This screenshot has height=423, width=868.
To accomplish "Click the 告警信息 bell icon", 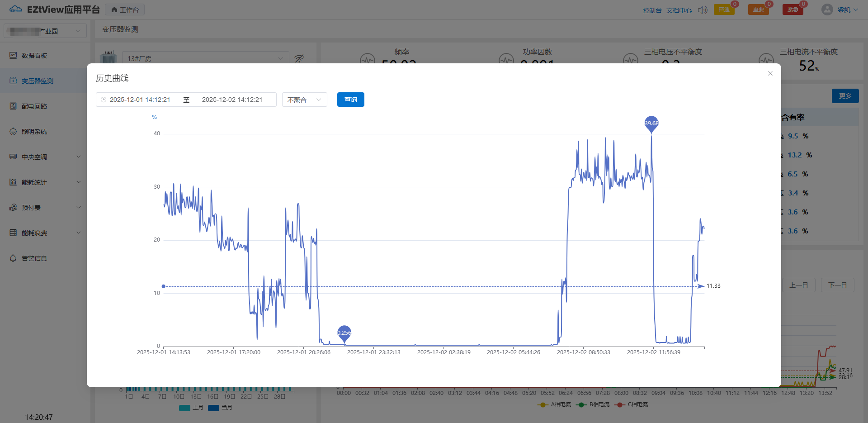I will (x=13, y=258).
